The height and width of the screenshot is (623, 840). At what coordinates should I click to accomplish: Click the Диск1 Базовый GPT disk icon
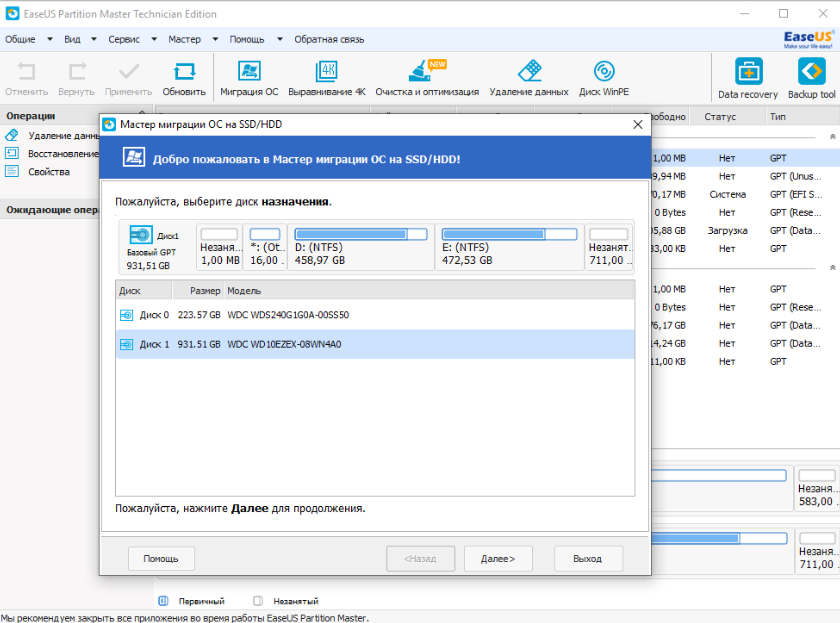141,235
